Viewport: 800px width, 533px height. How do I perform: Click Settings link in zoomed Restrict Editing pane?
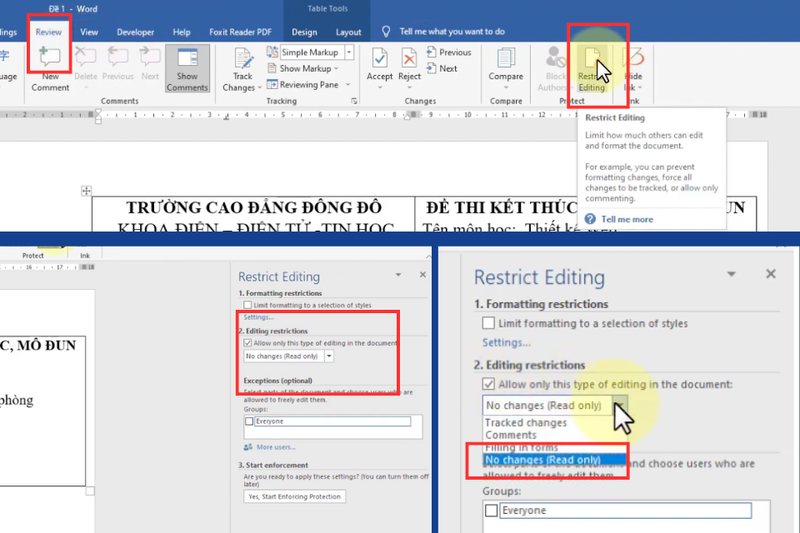pyautogui.click(x=507, y=342)
